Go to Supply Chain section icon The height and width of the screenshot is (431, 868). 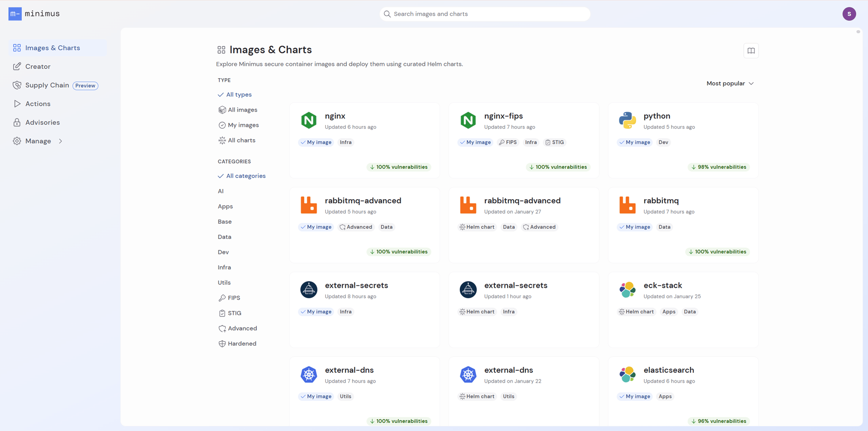(x=17, y=85)
